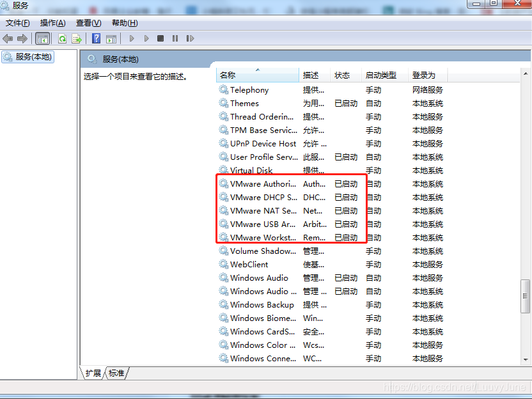Click the Wcs... description of Windows Color
532x399 pixels.
[313, 345]
